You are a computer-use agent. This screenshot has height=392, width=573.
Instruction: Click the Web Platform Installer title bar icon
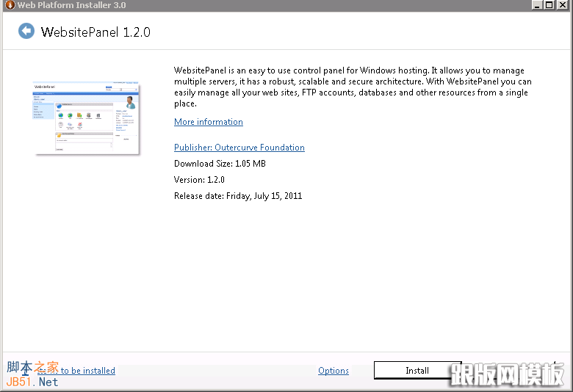[x=10, y=5]
